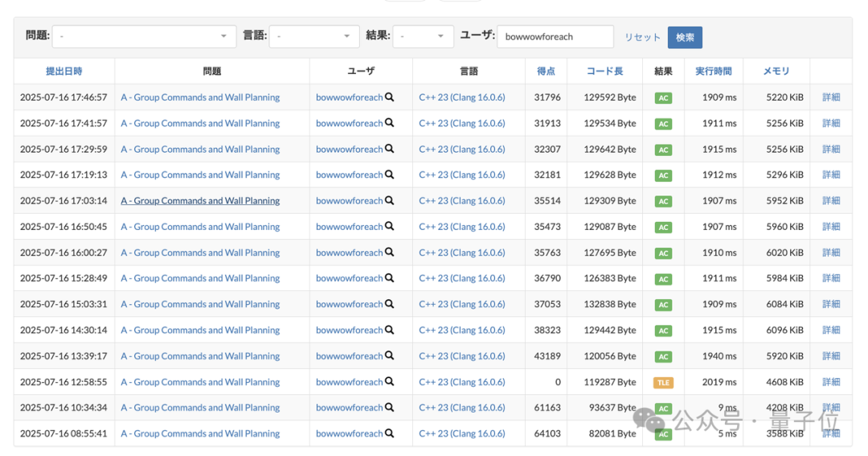This screenshot has width=868, height=456.
Task: Open the 言語 language filter dropdown
Action: click(x=313, y=36)
